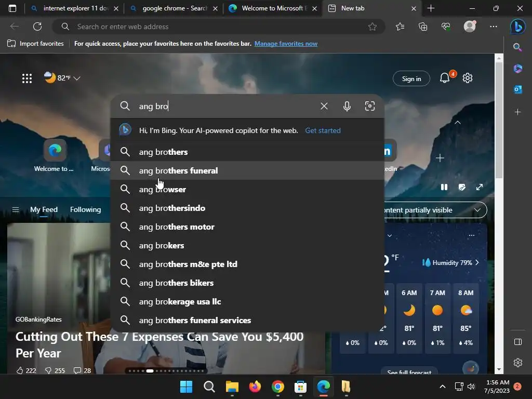Select suggestion ang brothers bikers
The width and height of the screenshot is (532, 399).
(x=247, y=283)
